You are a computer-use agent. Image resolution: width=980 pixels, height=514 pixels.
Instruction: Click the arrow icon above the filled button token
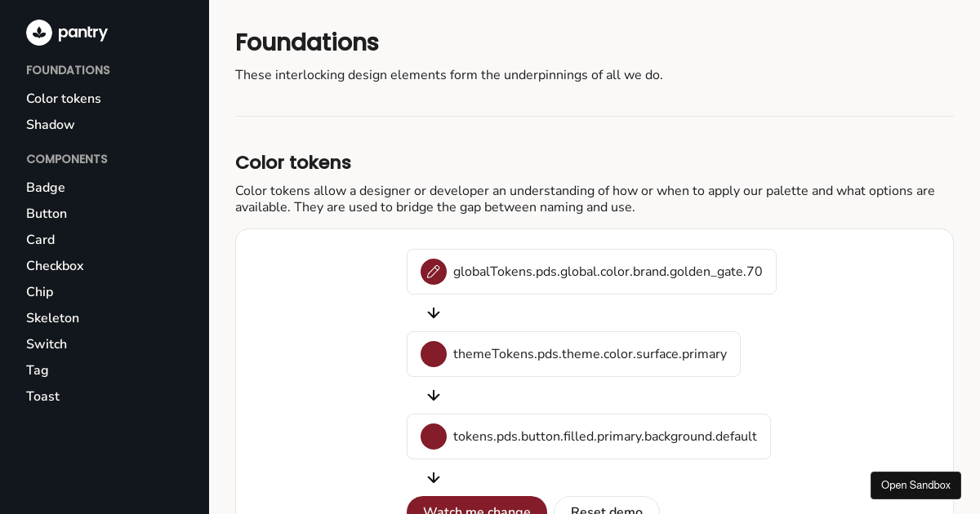pyautogui.click(x=434, y=396)
